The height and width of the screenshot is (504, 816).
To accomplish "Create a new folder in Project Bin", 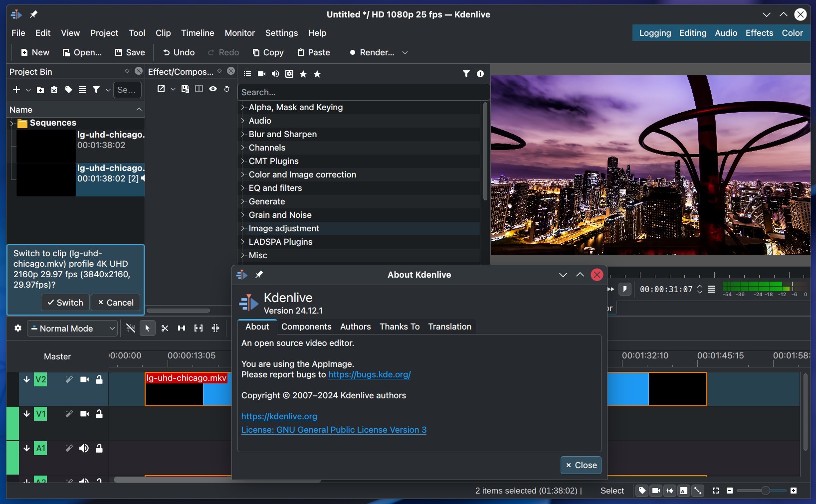I will click(40, 90).
